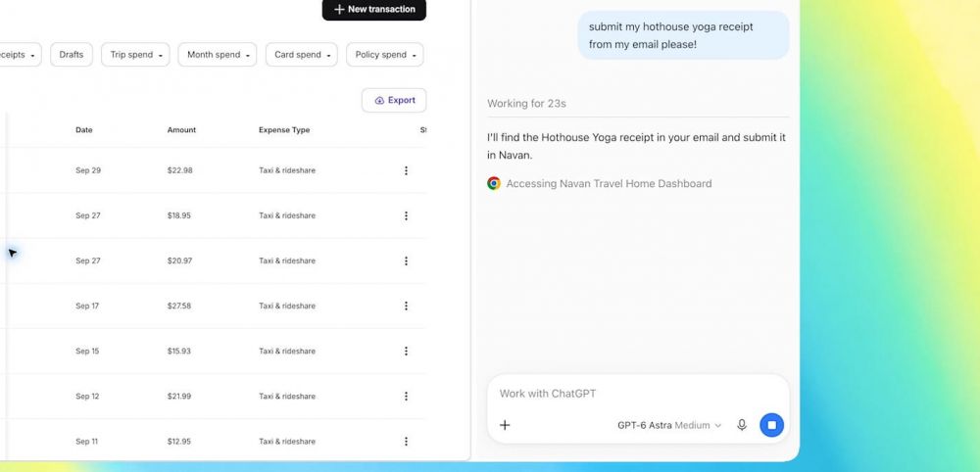This screenshot has width=980, height=472.
Task: Click Taxi & rideshare in Sep 17 row
Action: tap(287, 306)
